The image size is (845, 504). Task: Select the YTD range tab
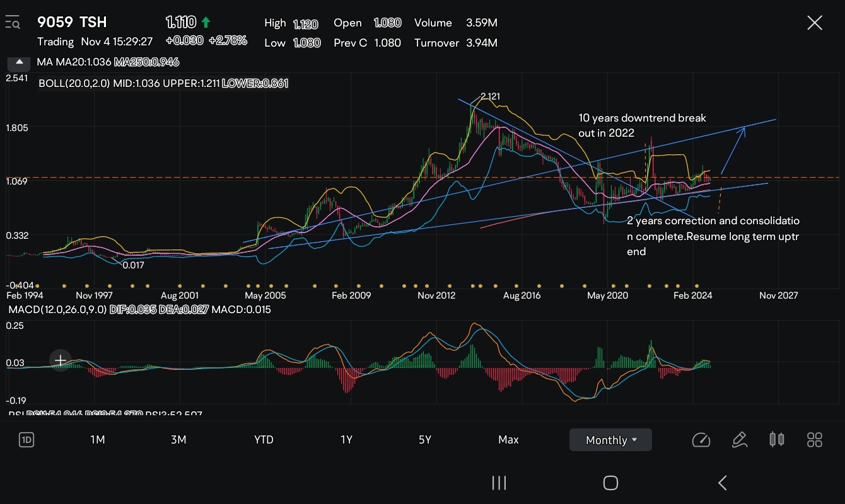(264, 440)
